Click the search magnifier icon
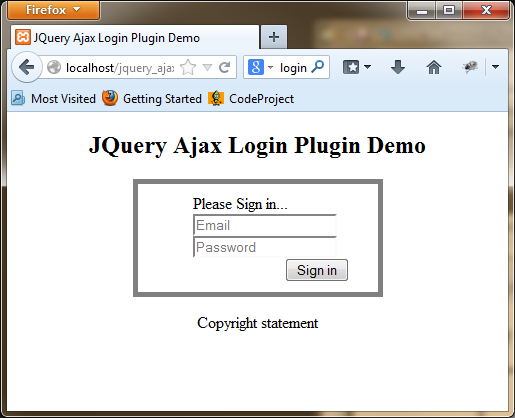 (318, 67)
